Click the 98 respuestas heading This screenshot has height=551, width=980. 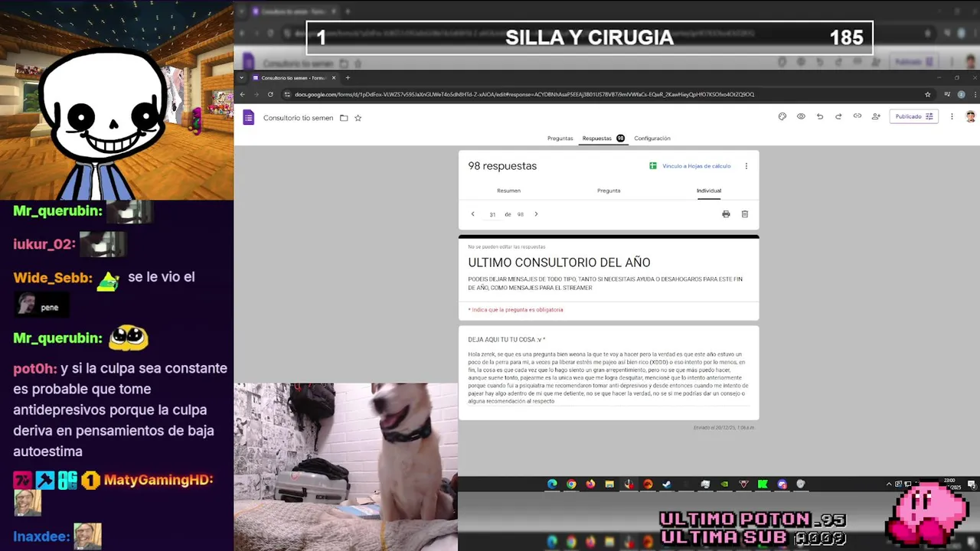[x=502, y=166]
